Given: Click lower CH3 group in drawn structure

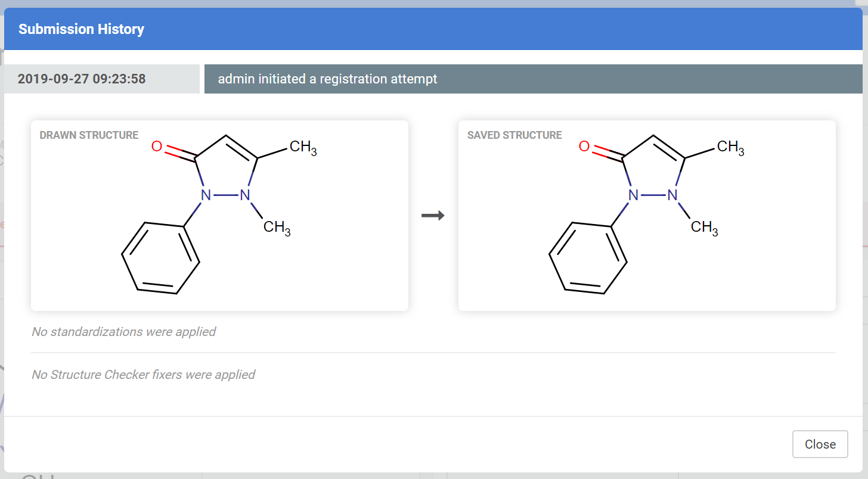Looking at the screenshot, I should (x=277, y=228).
